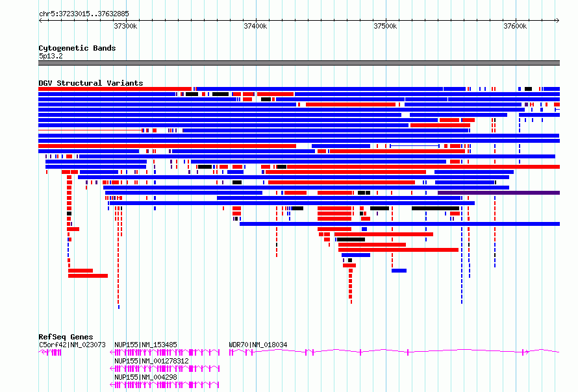This screenshot has height=392, width=578.
Task: Click the WDR70 gene model glyph
Action: [x=394, y=352]
